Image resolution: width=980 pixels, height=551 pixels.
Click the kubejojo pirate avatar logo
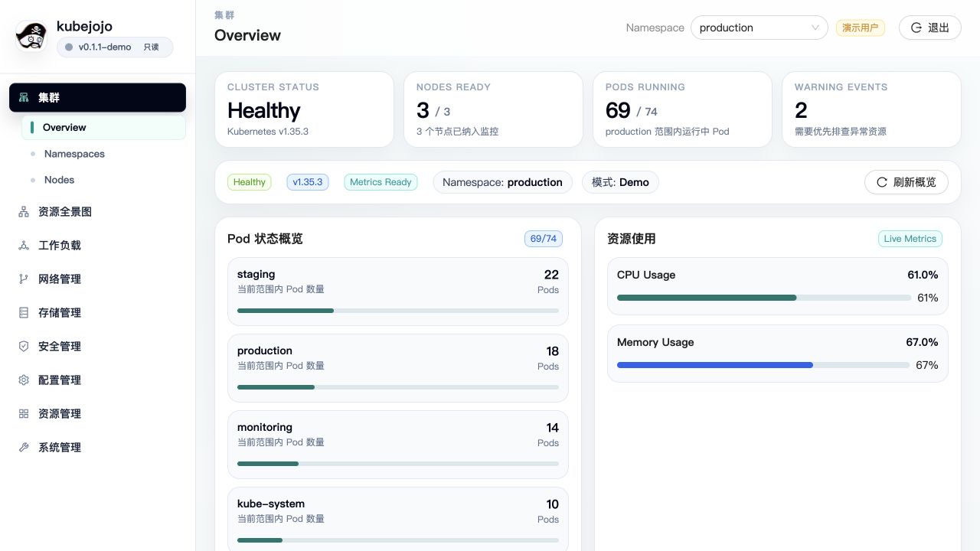tap(32, 36)
